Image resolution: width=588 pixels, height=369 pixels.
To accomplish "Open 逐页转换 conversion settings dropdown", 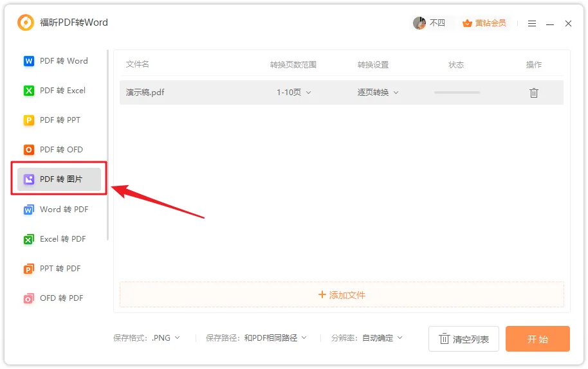I will point(378,92).
